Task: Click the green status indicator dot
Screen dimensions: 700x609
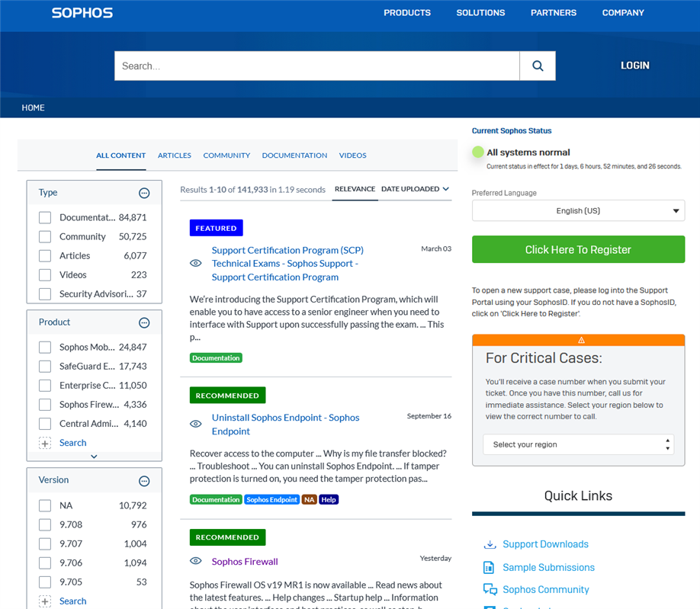Action: click(x=478, y=152)
